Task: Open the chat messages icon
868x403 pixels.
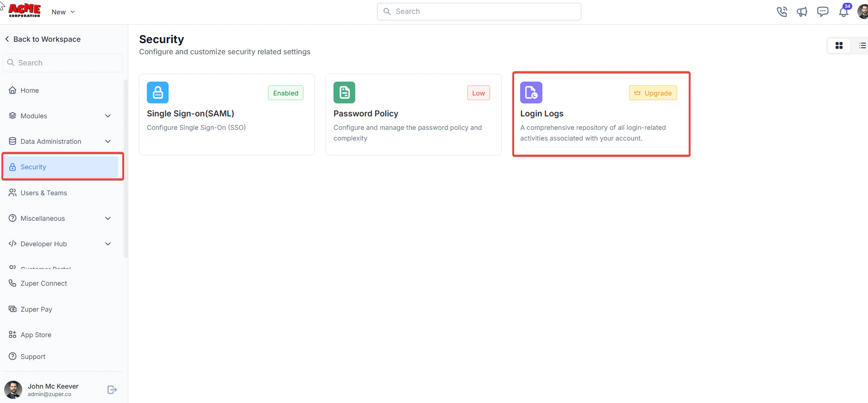Action: pyautogui.click(x=823, y=12)
